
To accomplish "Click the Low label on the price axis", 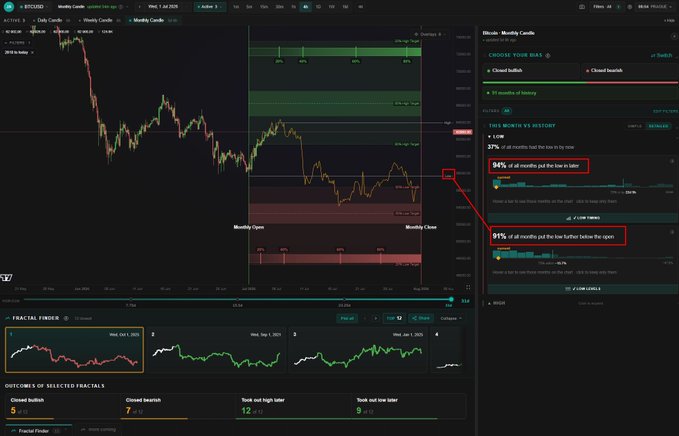I will coord(449,175).
